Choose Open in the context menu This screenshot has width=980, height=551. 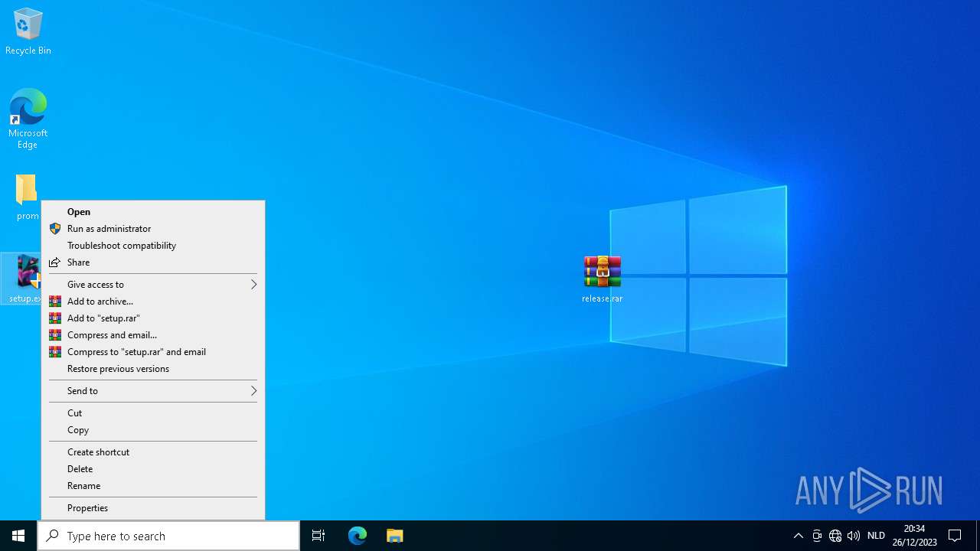(153, 212)
